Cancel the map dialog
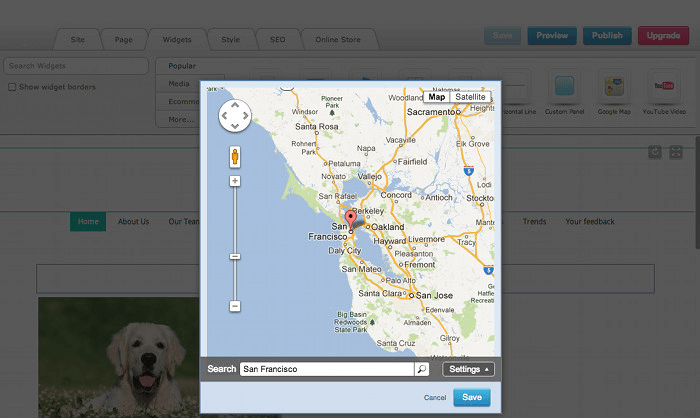700x418 pixels. (x=435, y=397)
